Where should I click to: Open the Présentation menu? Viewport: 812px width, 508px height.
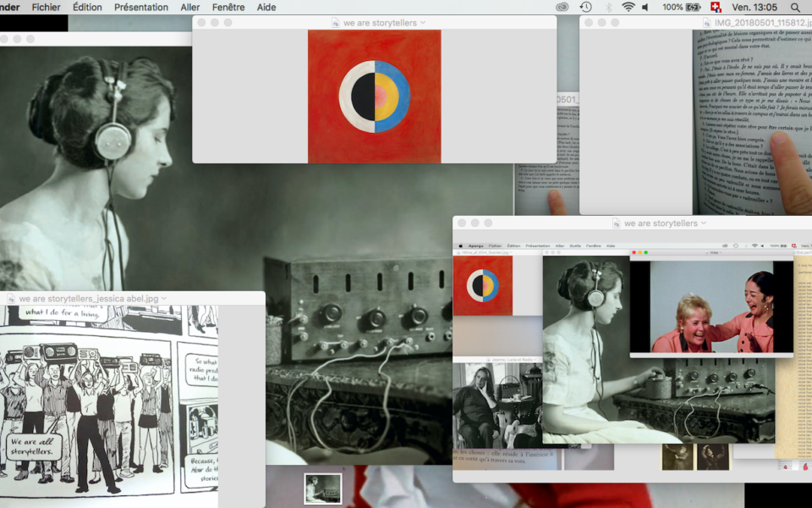(141, 7)
